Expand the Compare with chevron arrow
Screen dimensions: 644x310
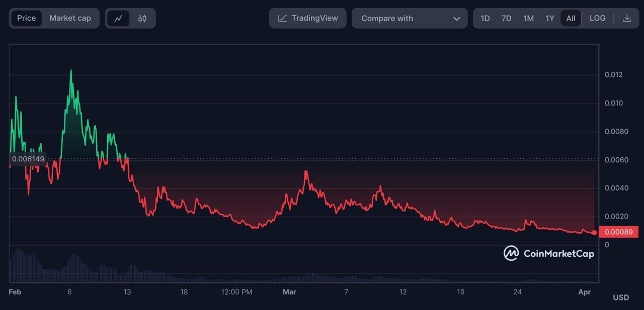coord(456,19)
